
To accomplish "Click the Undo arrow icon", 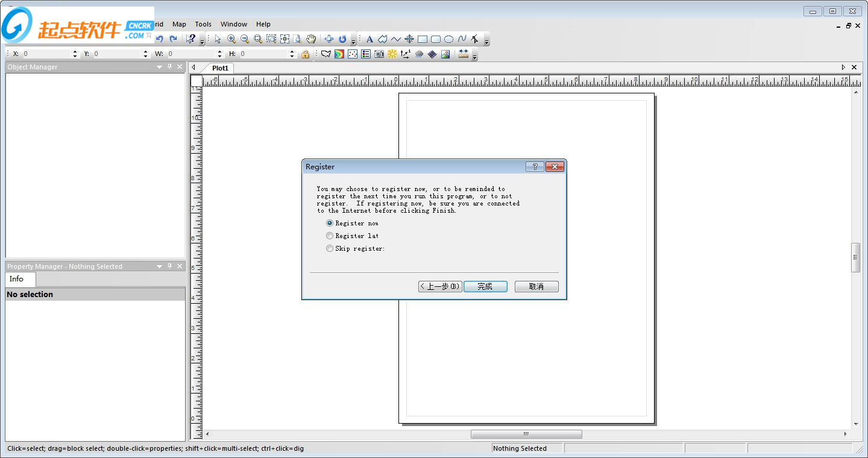I will point(160,39).
